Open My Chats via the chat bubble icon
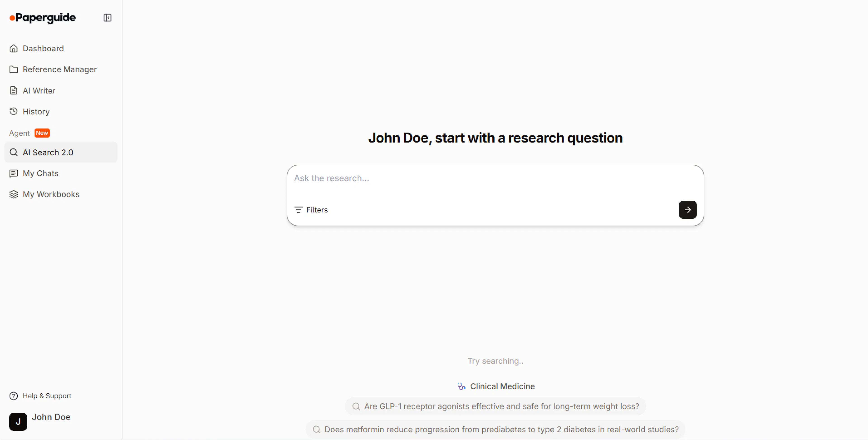The height and width of the screenshot is (440, 868). [x=14, y=173]
